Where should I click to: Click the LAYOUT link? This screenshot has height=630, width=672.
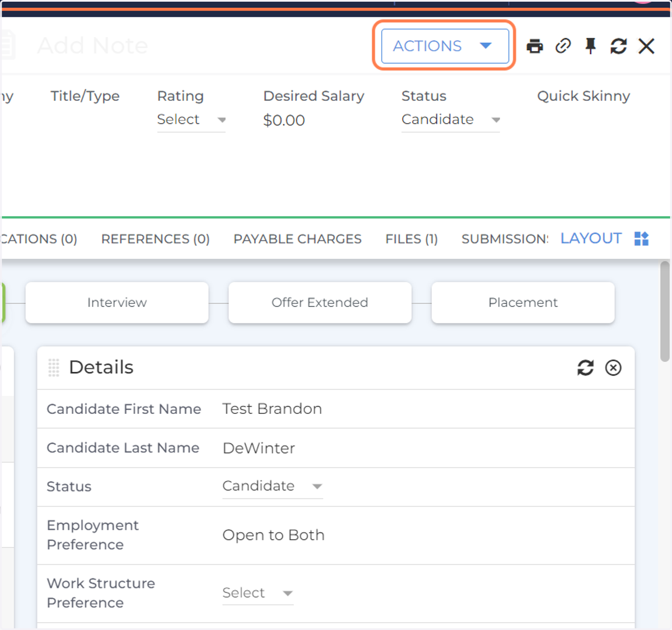click(591, 239)
